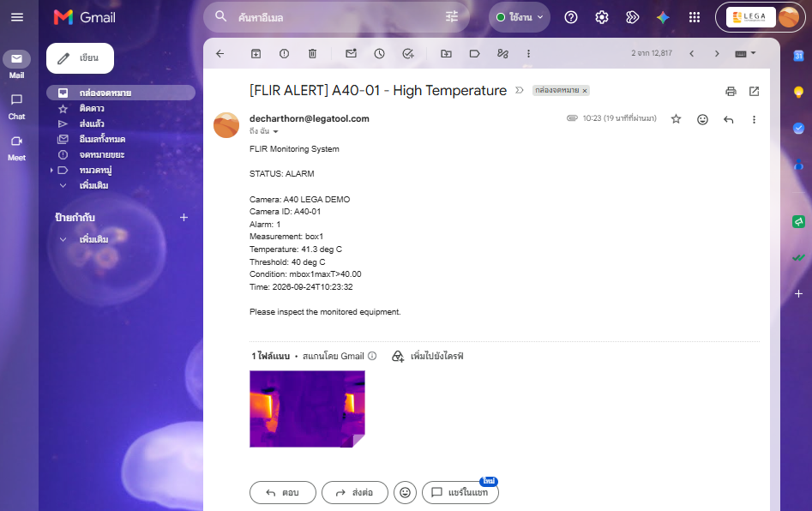This screenshot has width=812, height=511.
Task: Open input tools keyboard dropdown
Action: 746,53
